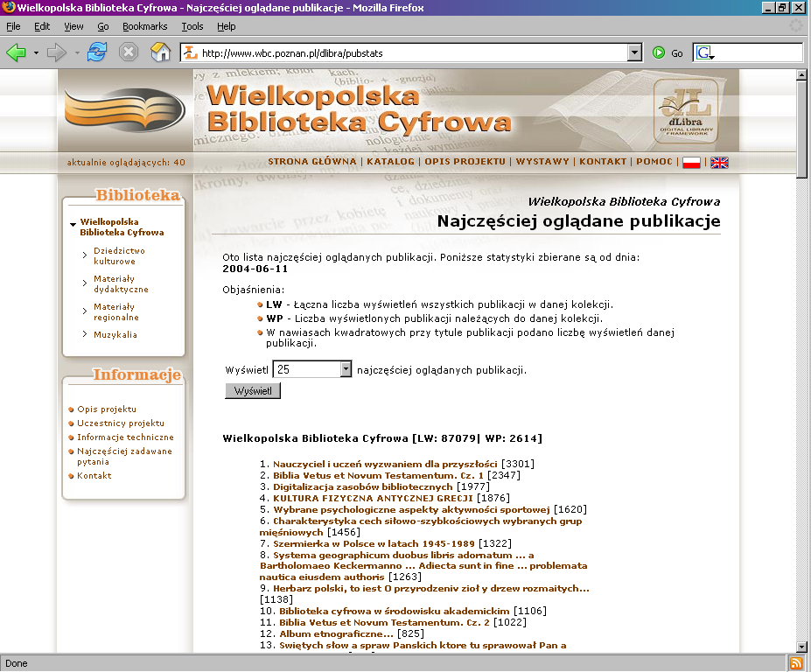The width and height of the screenshot is (811, 672).
Task: Click the green Back arrow button
Action: click(16, 52)
